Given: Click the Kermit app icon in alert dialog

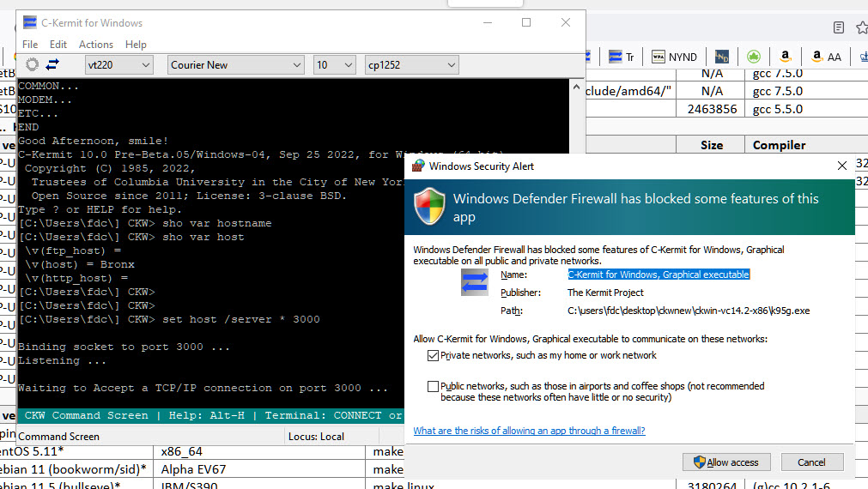Looking at the screenshot, I should pos(475,282).
